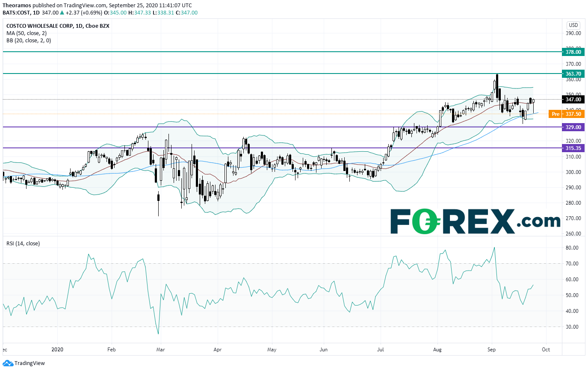Click the 290.00 price axis label

[573, 187]
